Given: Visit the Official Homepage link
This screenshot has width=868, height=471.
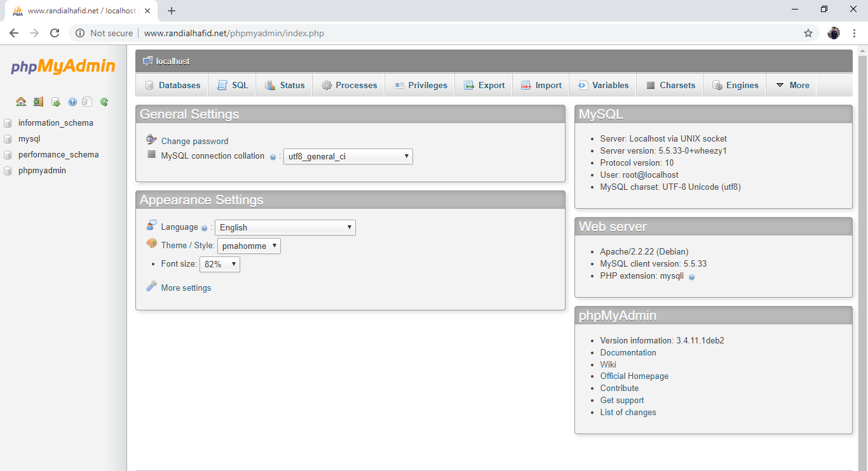Looking at the screenshot, I should pos(634,376).
